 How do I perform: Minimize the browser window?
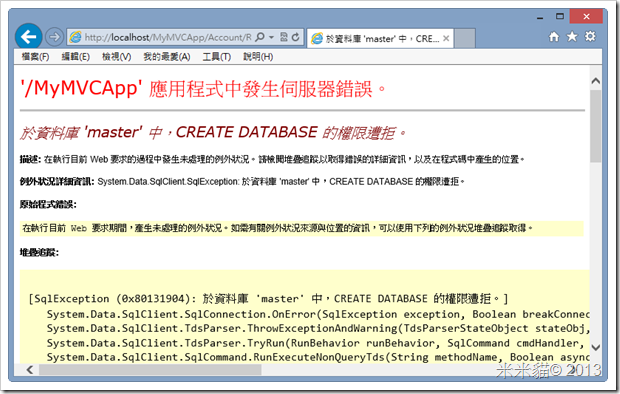540,17
